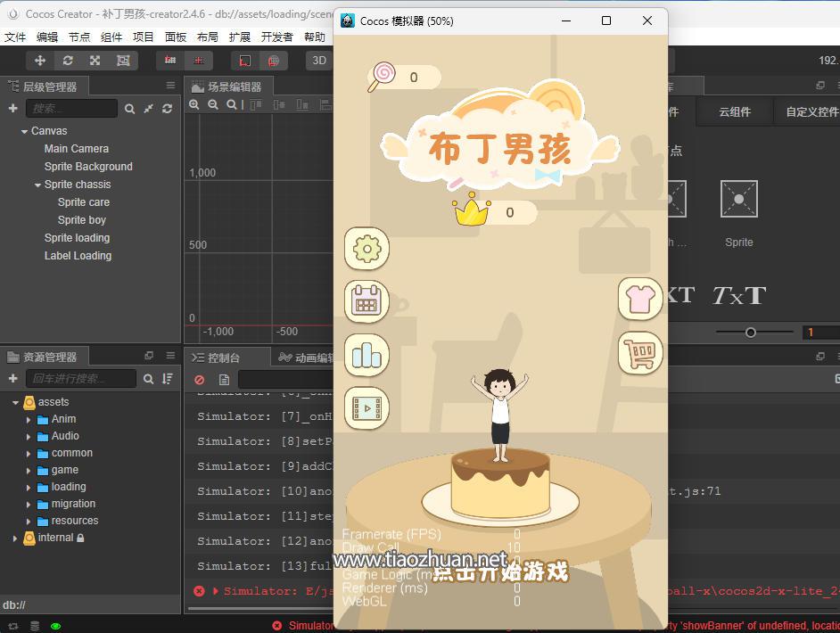Expand the Anim folder
Viewport: 840px width, 633px height.
pos(29,420)
